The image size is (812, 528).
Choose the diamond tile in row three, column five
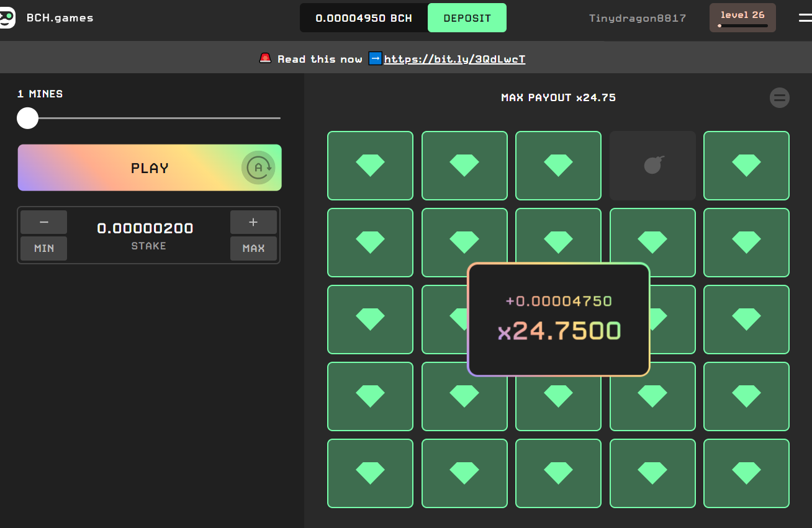coord(746,320)
